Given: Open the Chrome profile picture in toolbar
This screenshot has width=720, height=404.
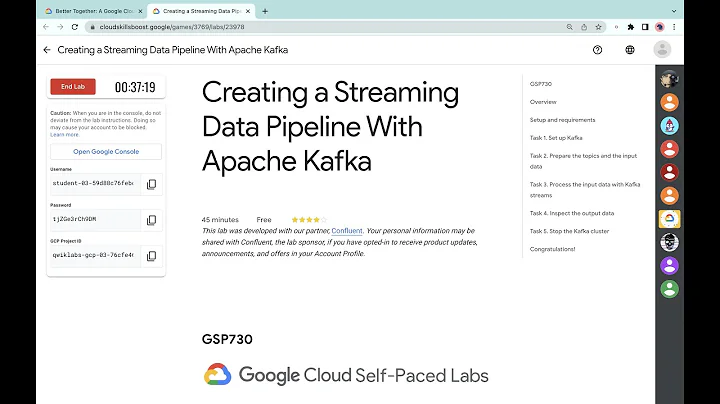Looking at the screenshot, I should click(x=659, y=27).
